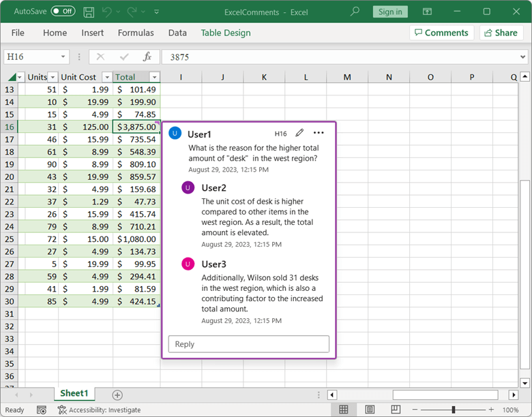Switch to Page Layout view icon
532x417 pixels.
pos(369,410)
